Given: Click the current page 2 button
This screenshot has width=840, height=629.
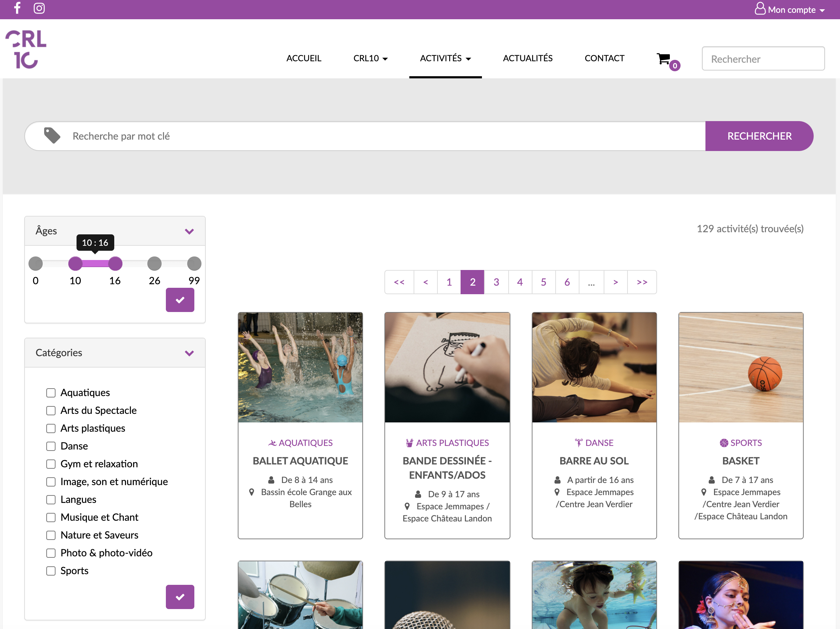Looking at the screenshot, I should (472, 282).
